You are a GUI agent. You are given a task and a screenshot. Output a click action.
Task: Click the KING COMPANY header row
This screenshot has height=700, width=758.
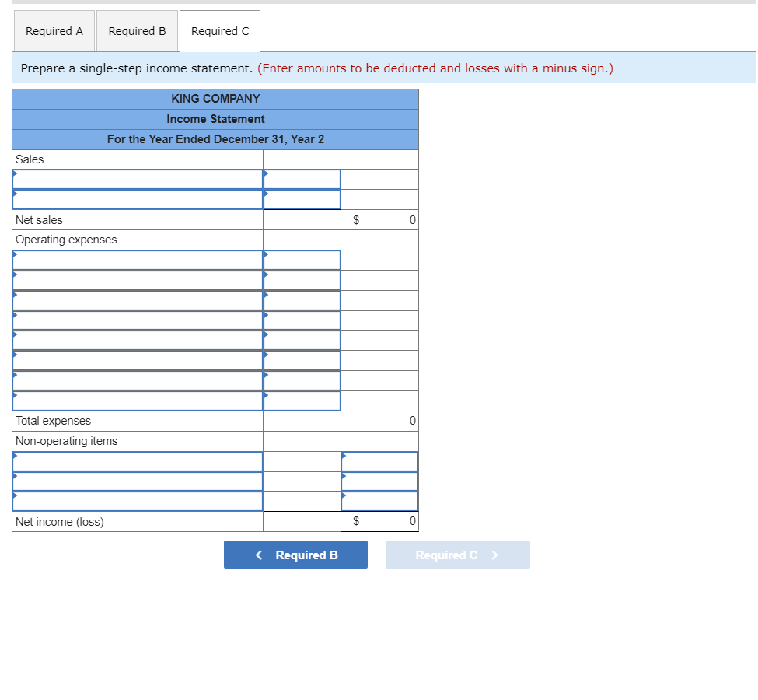tap(215, 99)
